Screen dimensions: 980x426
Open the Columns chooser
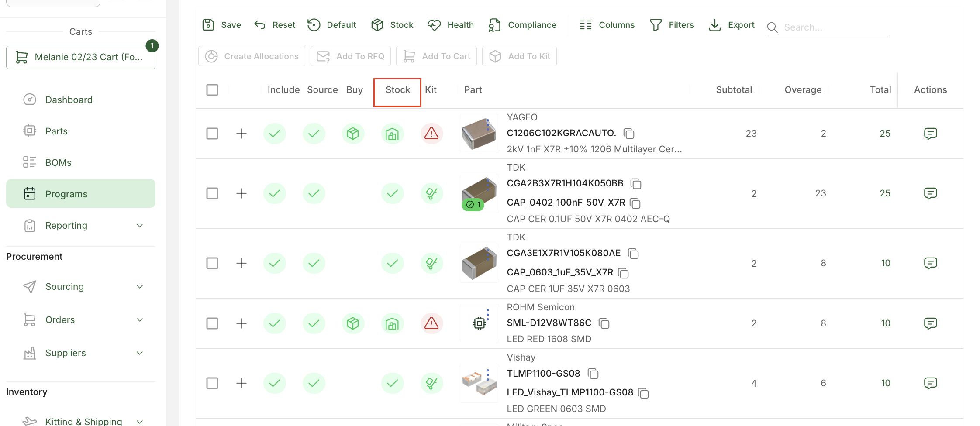607,25
